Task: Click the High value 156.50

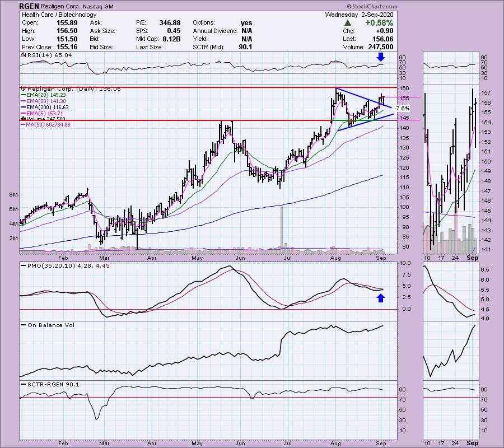Action: [x=67, y=31]
